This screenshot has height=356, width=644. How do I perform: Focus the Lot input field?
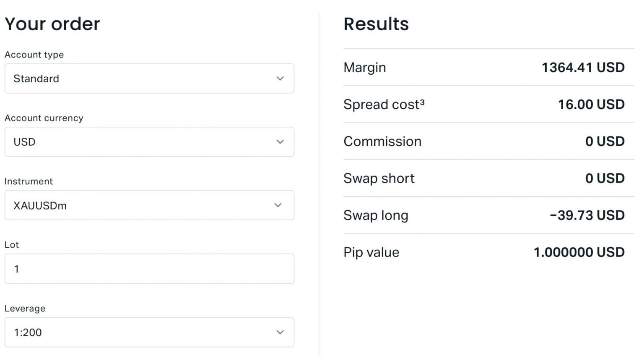149,269
